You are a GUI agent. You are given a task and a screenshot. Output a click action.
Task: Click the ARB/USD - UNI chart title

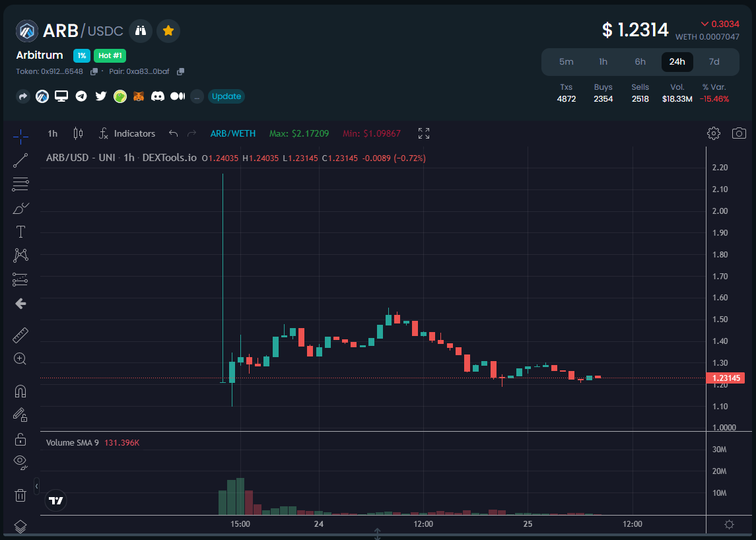pos(121,158)
